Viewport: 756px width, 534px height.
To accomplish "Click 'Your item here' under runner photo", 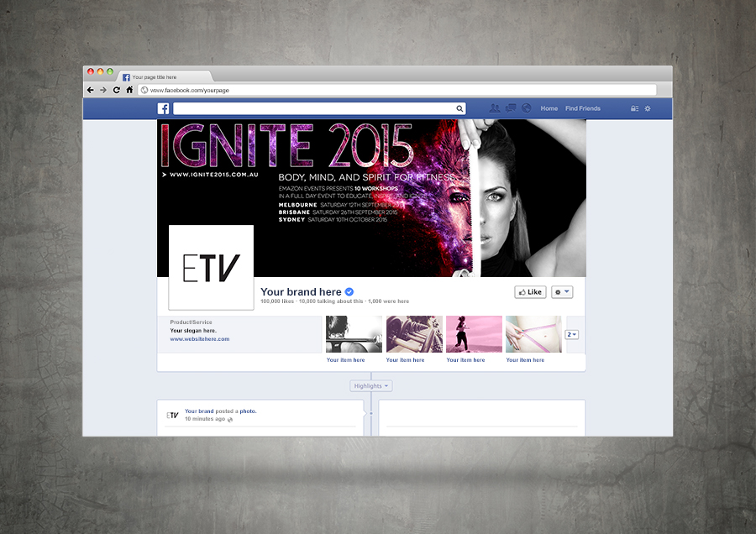I will click(x=465, y=360).
